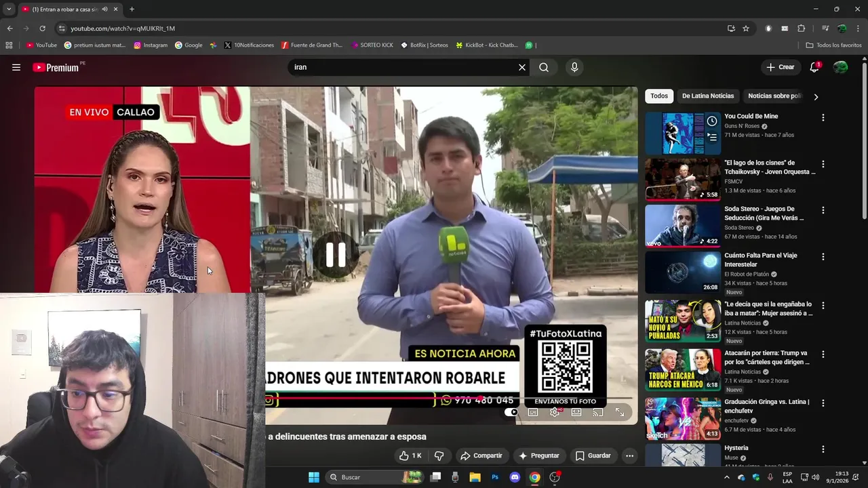Open options for Graduación Gringa video
Viewport: 868px width, 488px height.
click(823, 403)
